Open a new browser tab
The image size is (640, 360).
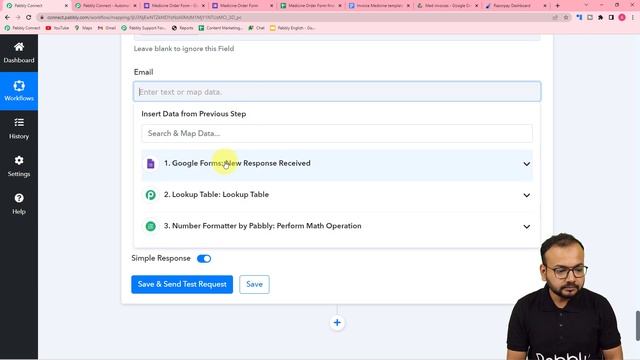click(x=558, y=6)
